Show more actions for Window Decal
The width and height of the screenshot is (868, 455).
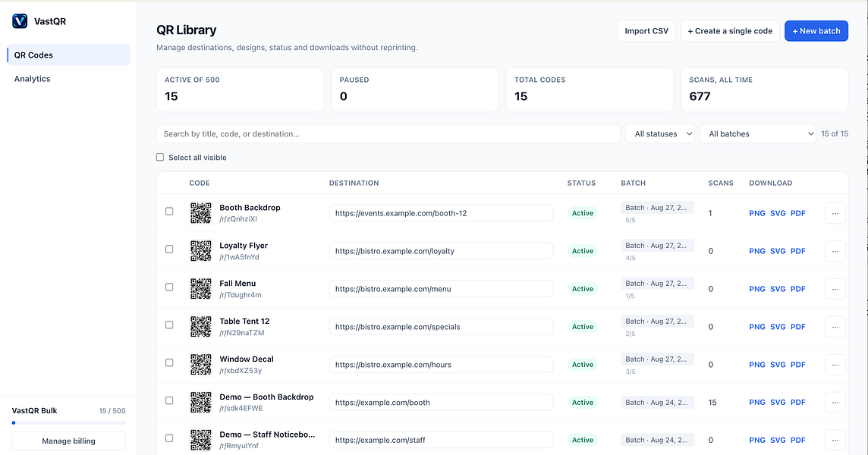pyautogui.click(x=835, y=364)
